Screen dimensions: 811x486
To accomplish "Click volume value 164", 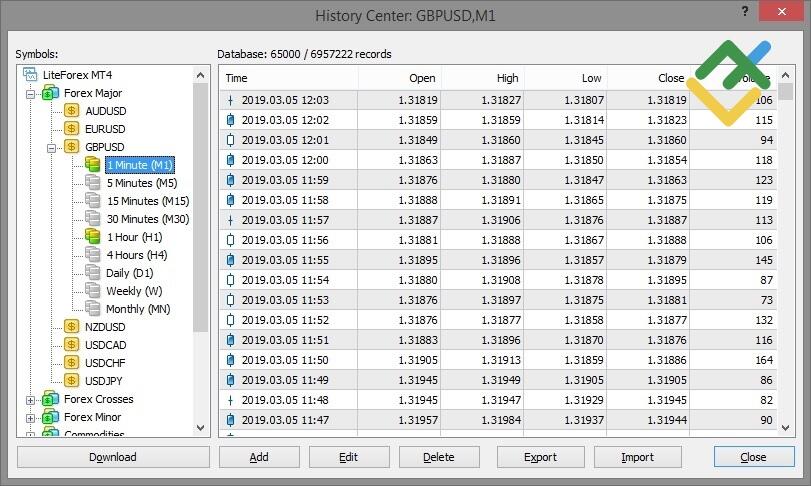I will pyautogui.click(x=764, y=360).
